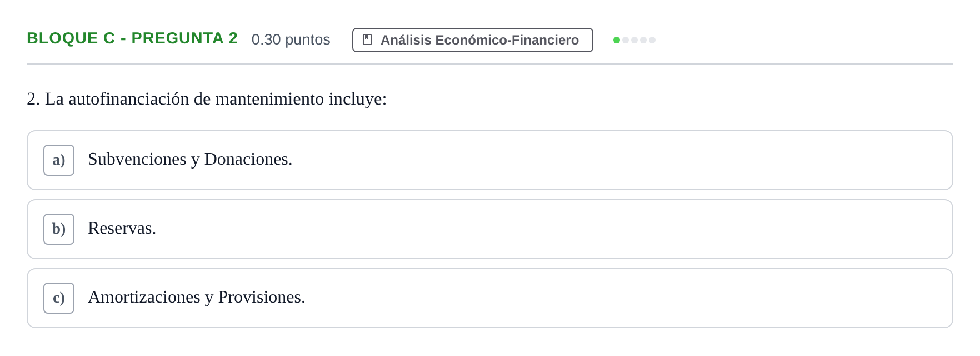
Task: Click empty area of the Reservas option card
Action: click(x=556, y=229)
